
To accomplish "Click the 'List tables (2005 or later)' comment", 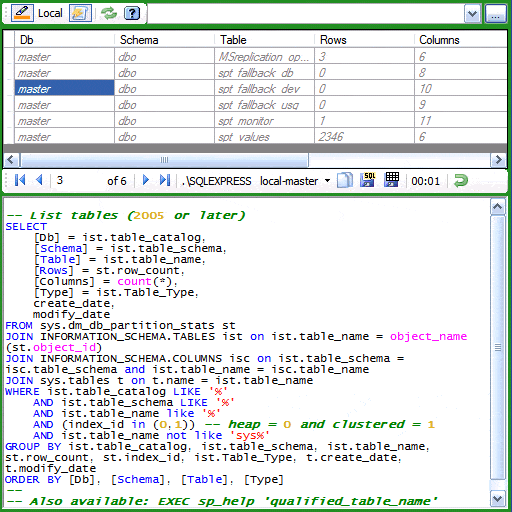I will pyautogui.click(x=126, y=215).
